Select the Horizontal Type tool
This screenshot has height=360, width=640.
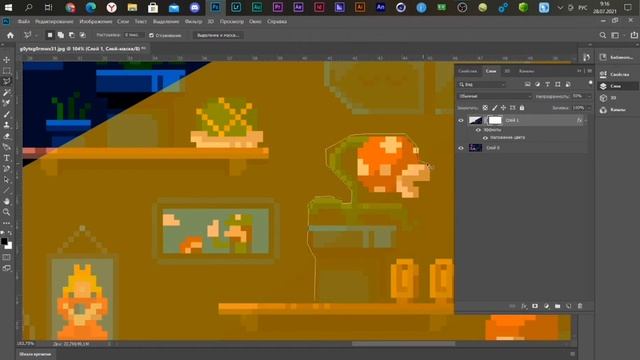point(7,158)
